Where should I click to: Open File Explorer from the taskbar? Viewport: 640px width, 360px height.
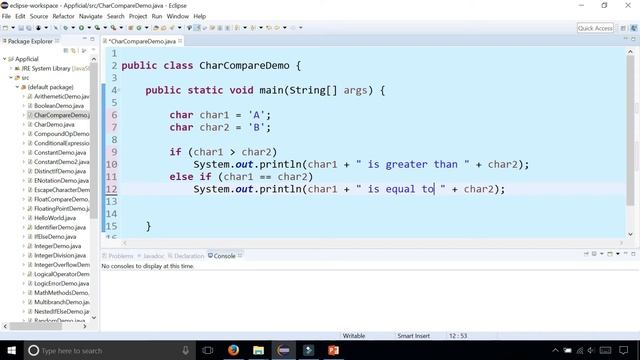click(258, 350)
